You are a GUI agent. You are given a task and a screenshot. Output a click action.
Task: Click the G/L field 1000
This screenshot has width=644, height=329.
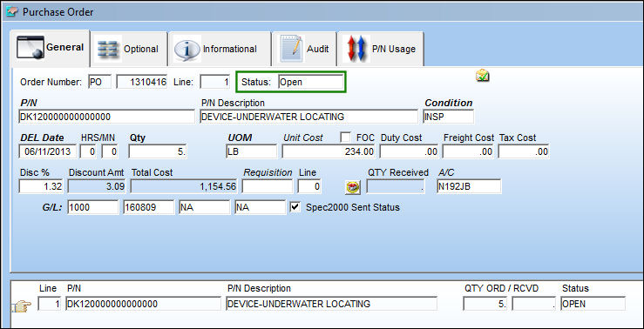(93, 207)
